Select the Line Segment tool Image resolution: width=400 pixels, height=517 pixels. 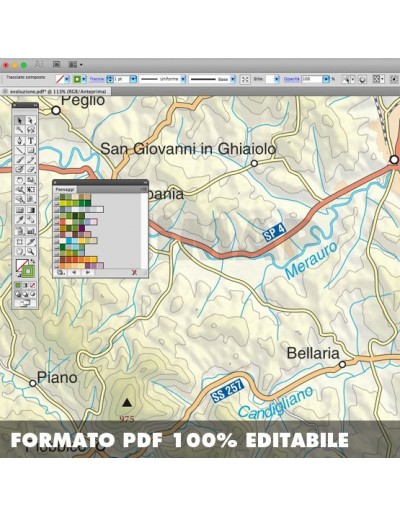click(20, 150)
